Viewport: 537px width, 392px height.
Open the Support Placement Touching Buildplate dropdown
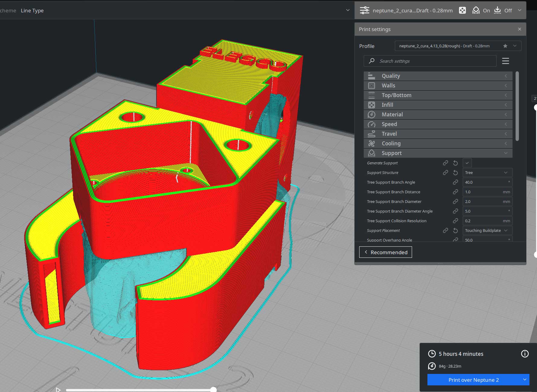(487, 230)
